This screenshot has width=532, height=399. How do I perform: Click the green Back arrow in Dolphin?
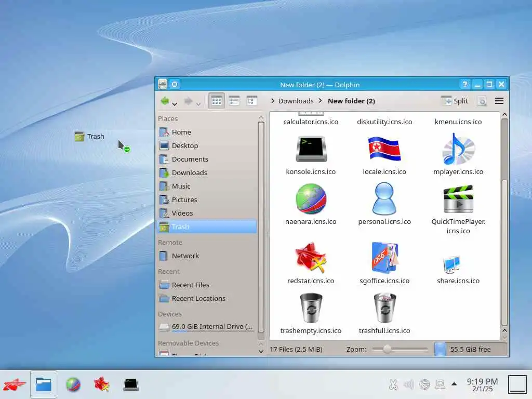point(165,101)
